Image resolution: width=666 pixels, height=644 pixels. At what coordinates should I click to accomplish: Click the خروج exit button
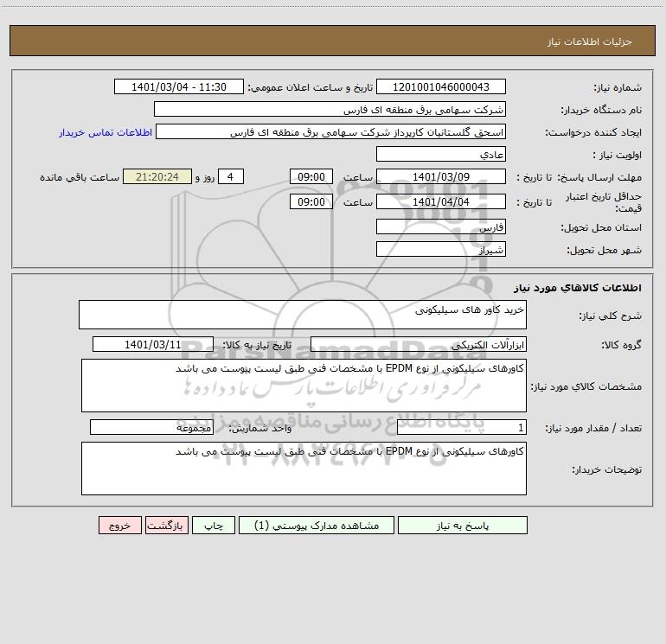(x=119, y=525)
